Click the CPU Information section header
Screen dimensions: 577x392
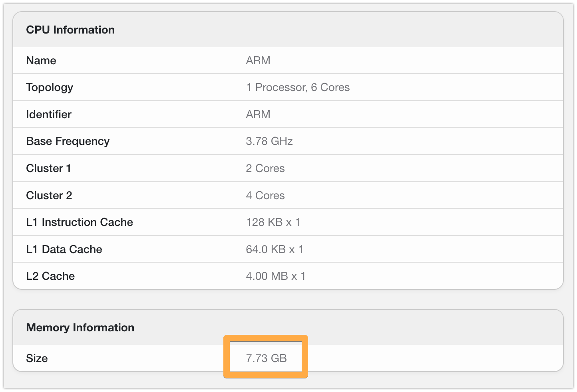pos(70,30)
